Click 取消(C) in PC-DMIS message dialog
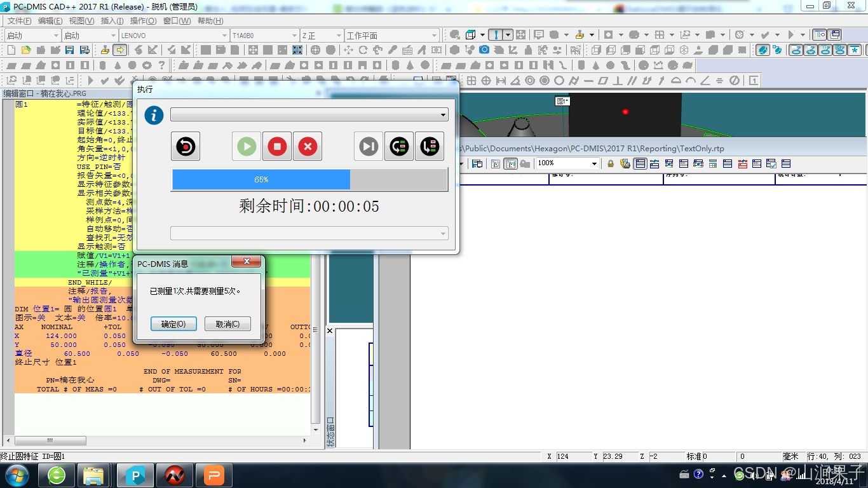 click(227, 324)
